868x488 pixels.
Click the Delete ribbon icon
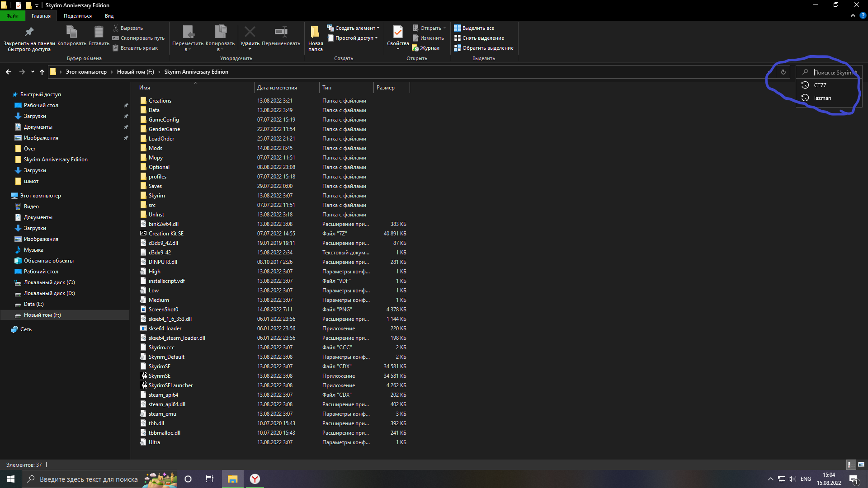pos(250,33)
